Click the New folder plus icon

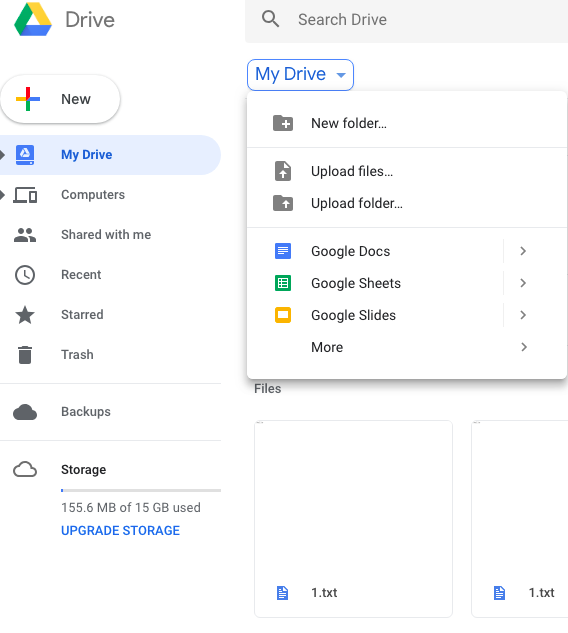(283, 123)
